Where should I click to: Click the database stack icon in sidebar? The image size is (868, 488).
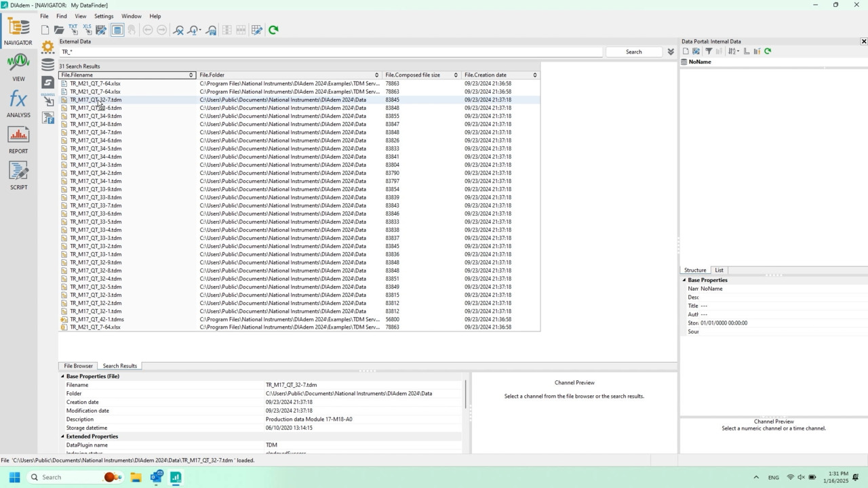tap(47, 64)
